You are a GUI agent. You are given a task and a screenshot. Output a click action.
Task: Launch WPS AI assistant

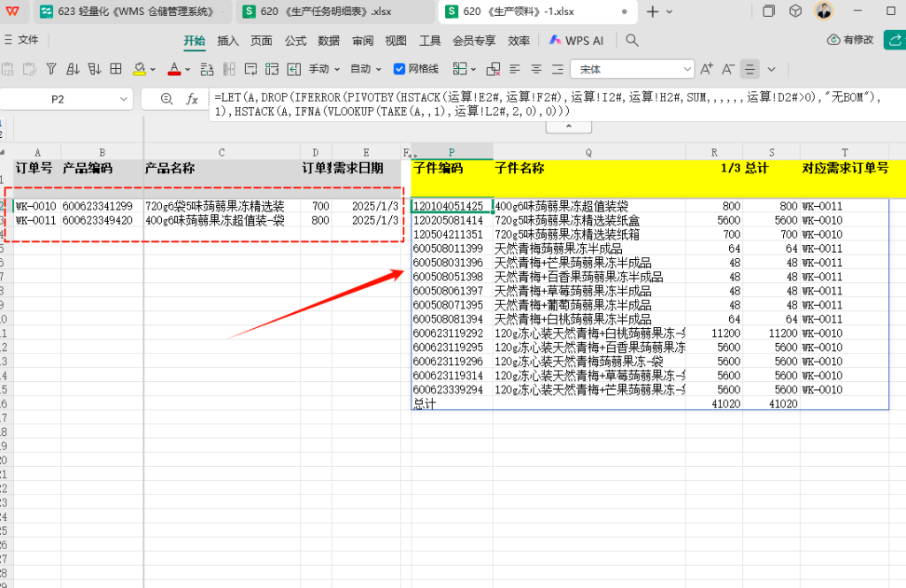click(x=576, y=41)
